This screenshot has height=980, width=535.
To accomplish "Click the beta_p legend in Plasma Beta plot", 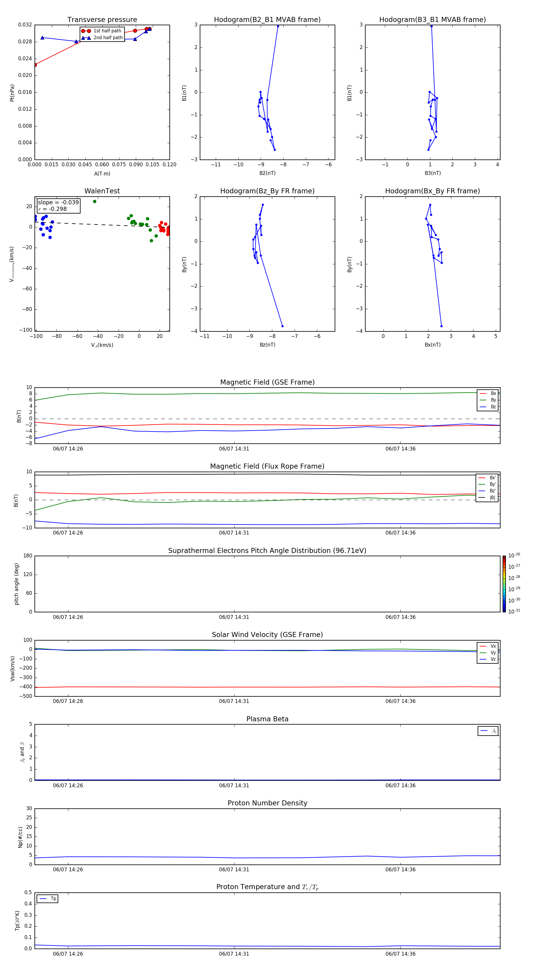I will tap(488, 731).
